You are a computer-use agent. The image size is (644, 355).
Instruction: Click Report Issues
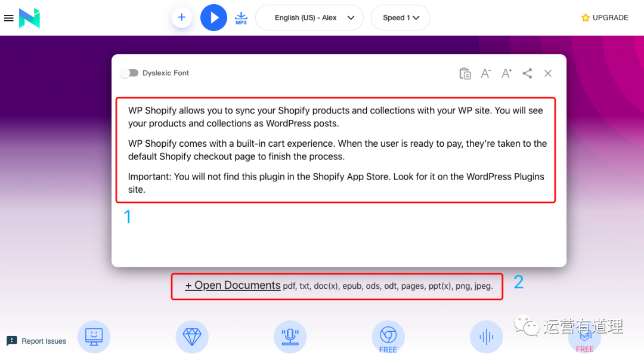(x=37, y=341)
